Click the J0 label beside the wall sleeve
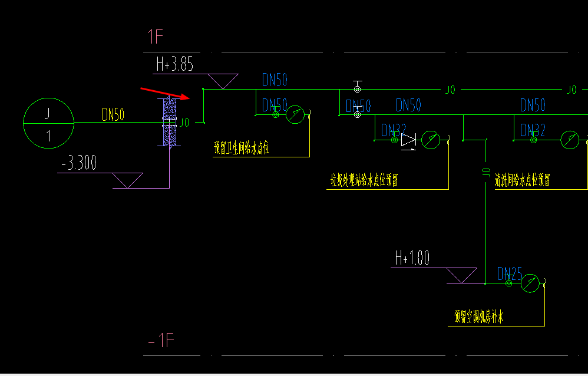The width and height of the screenshot is (588, 376). click(x=185, y=123)
